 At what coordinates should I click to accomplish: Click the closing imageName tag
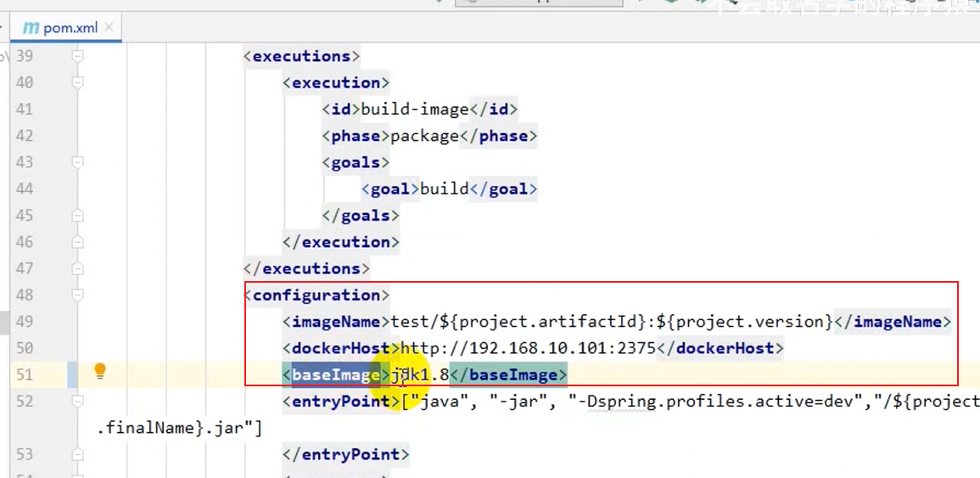point(893,322)
